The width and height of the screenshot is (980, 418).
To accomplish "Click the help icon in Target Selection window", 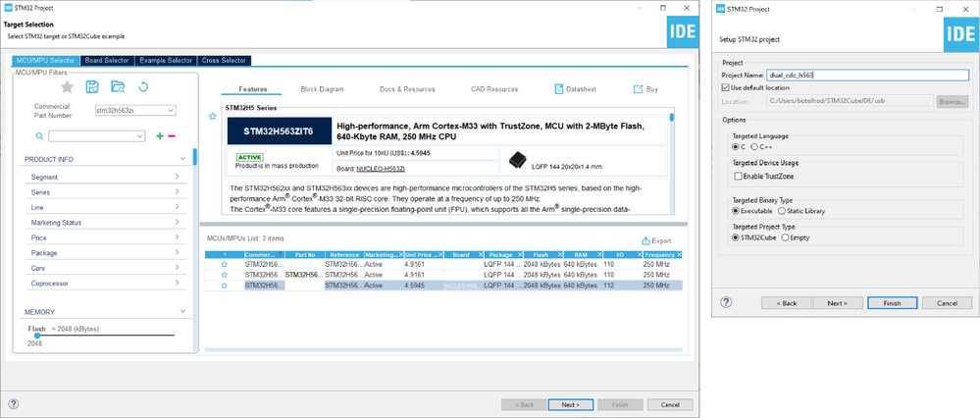I will 14,404.
